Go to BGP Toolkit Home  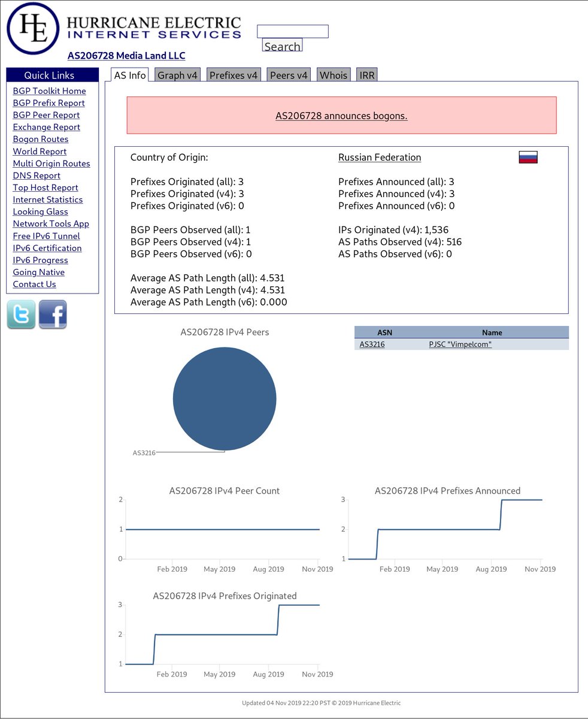pos(50,91)
